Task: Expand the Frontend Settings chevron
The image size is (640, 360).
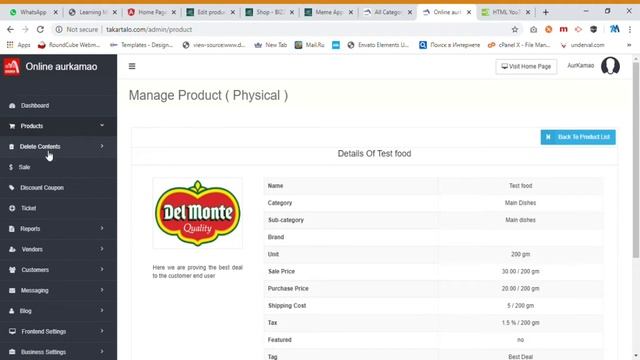Action: pos(102,331)
